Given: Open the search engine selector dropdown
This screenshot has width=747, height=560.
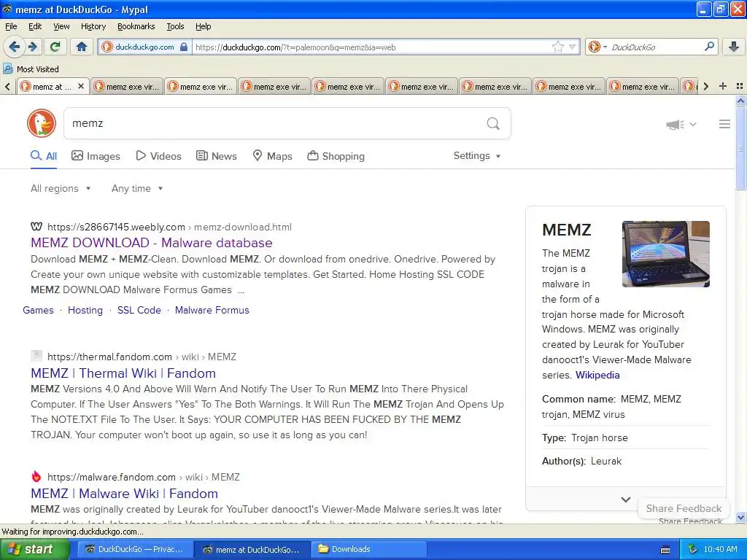Looking at the screenshot, I should 598,47.
